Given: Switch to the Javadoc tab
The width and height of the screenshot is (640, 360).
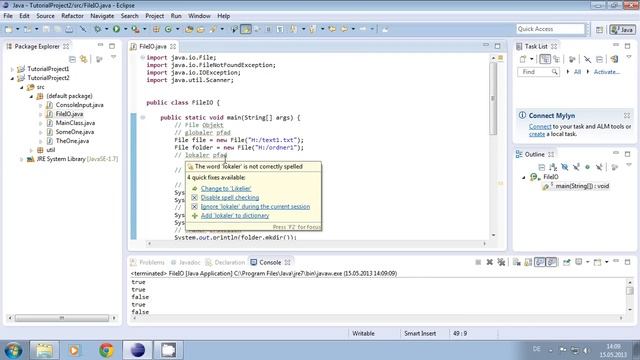Looking at the screenshot, I should coord(186,262).
